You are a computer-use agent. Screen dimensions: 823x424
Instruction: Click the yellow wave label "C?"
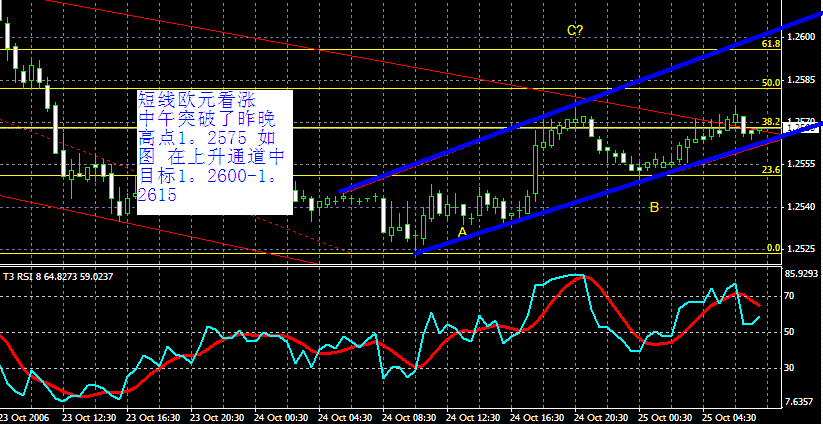point(575,30)
